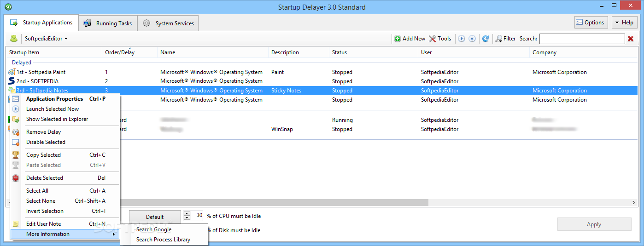644x246 pixels.
Task: Select Remove Delay in context menu
Action: [x=65, y=132]
